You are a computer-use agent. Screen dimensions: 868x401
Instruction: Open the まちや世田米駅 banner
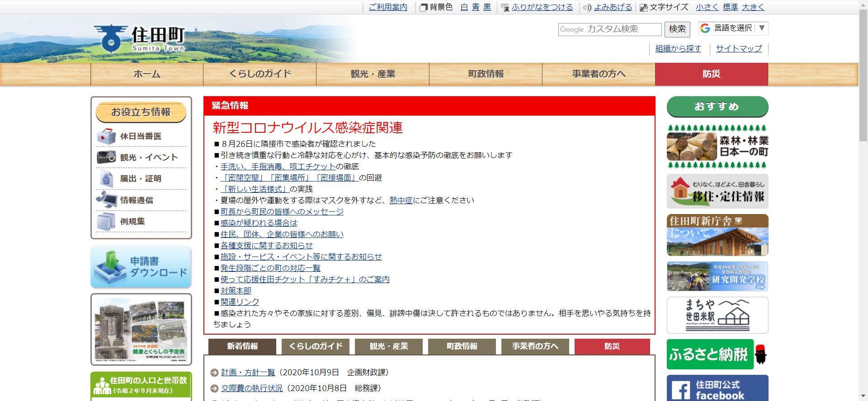717,315
